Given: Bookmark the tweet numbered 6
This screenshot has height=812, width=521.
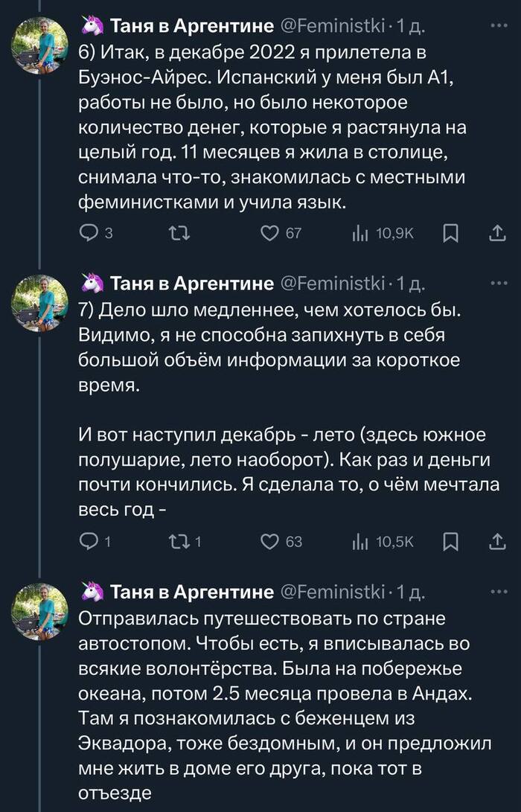Looking at the screenshot, I should pos(450,234).
